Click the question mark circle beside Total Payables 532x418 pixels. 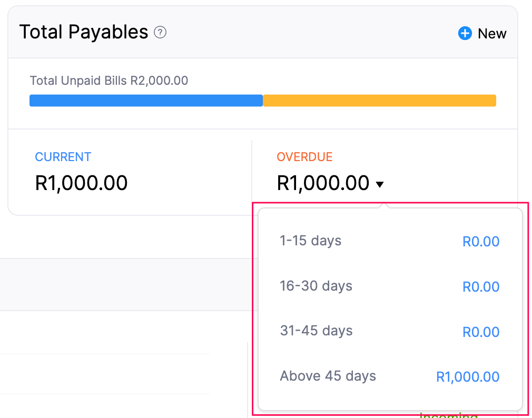point(160,32)
